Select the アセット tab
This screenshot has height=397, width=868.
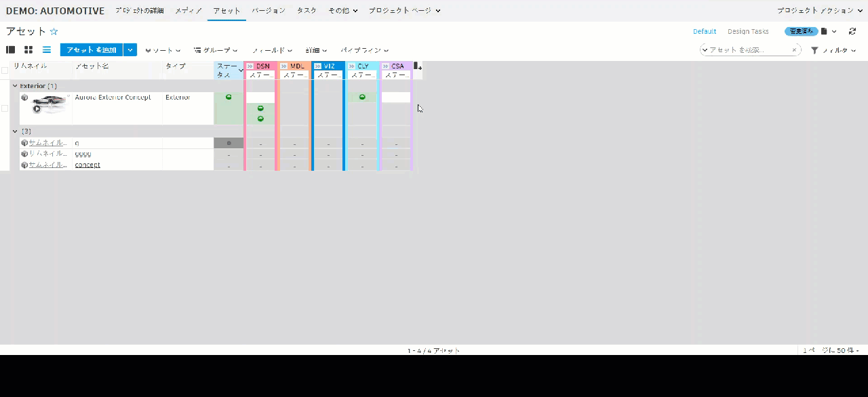[226, 11]
